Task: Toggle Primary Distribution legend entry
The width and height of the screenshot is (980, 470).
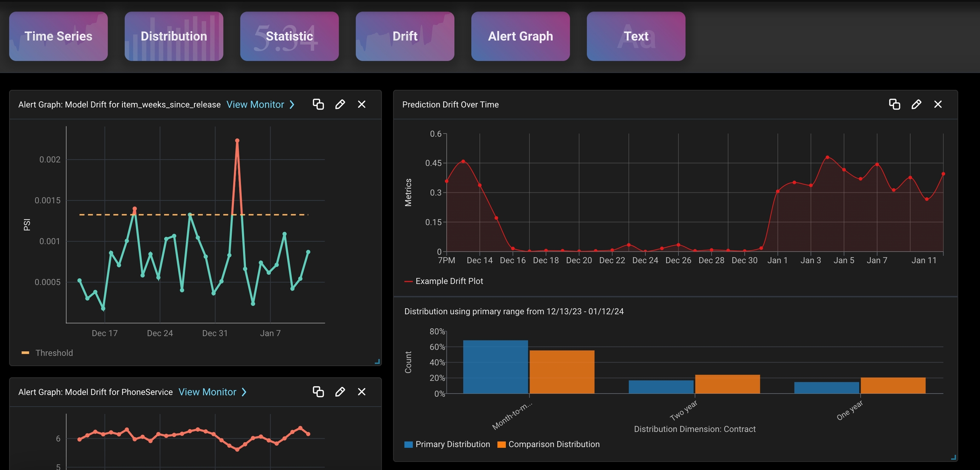Action: 452,444
